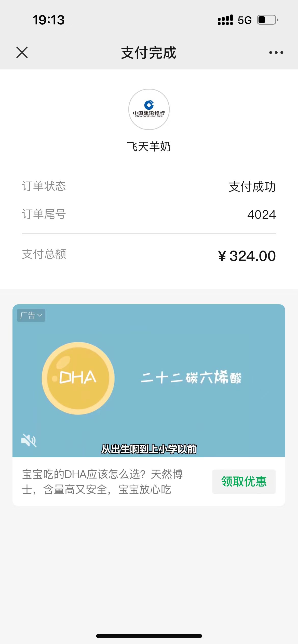Tap the 5G network status indicator
298x644 pixels.
245,20
